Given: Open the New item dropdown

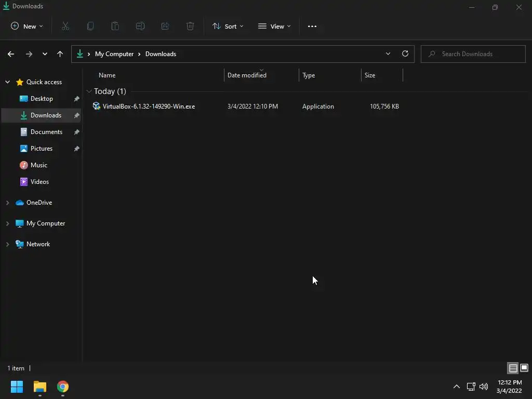Looking at the screenshot, I should pos(27,26).
